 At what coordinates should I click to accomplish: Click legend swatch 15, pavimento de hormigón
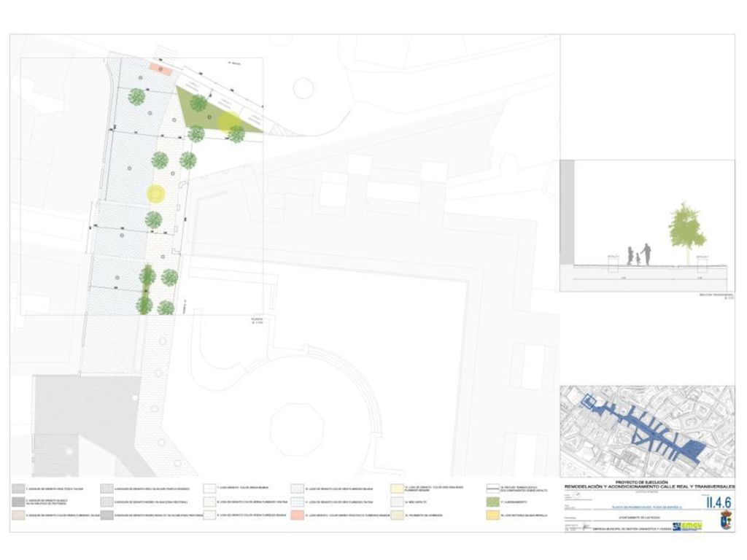point(397,516)
